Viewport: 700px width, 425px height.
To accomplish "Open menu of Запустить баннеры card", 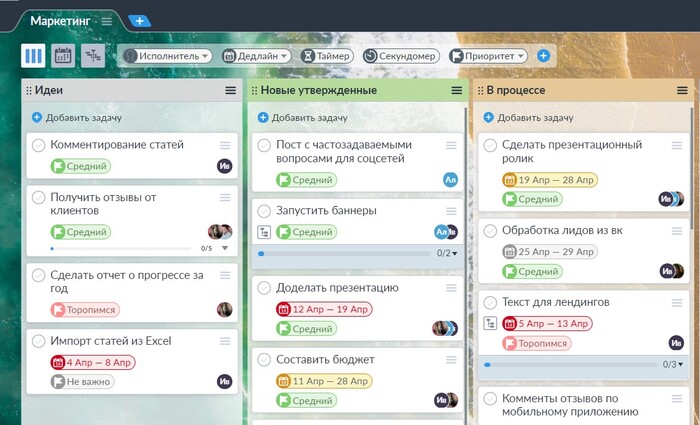I will click(451, 211).
